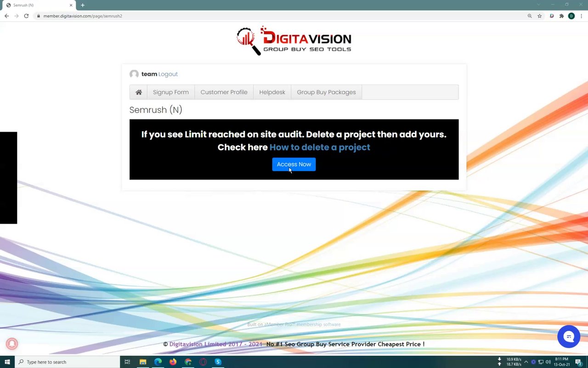Open the clock showing 8:11 PM
The height and width of the screenshot is (368, 588).
coord(562,362)
